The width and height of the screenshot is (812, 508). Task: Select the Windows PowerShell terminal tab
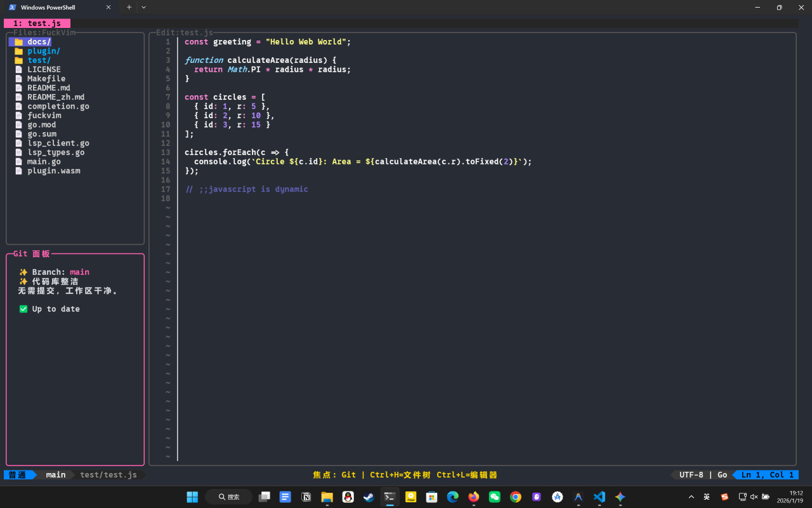[60, 8]
